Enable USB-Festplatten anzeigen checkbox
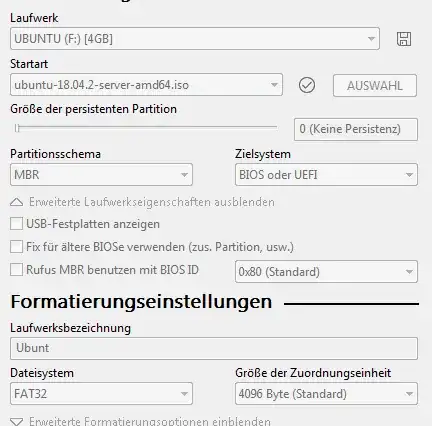432x426 pixels. click(x=16, y=224)
